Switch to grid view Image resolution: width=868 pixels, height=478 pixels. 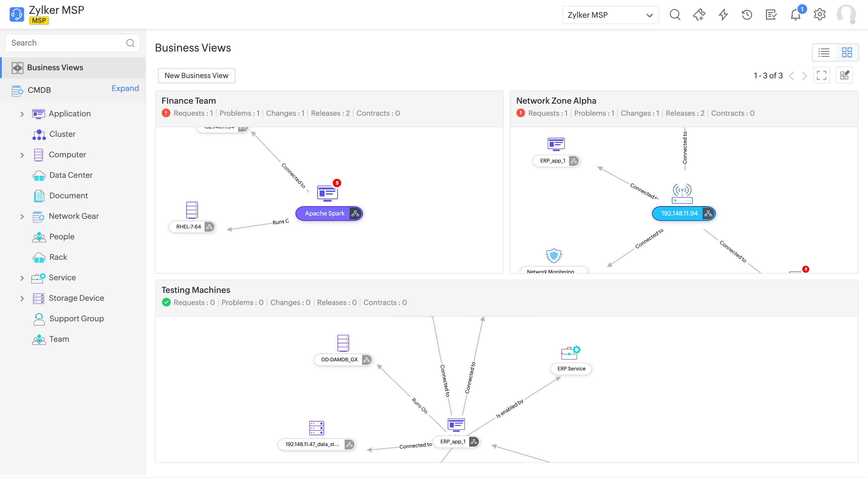pos(847,52)
